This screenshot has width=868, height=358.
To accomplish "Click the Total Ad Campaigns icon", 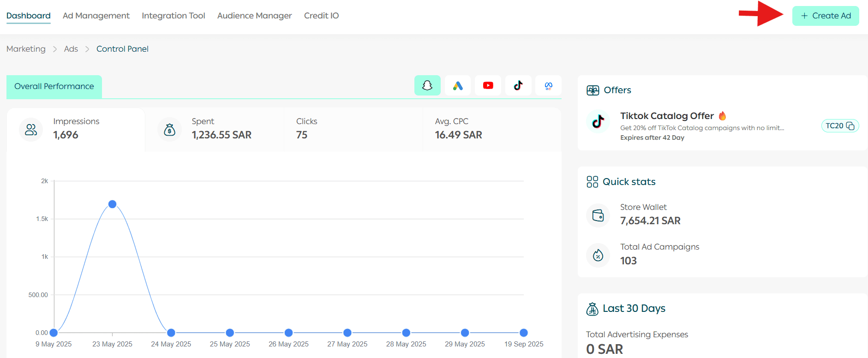I will coord(598,255).
